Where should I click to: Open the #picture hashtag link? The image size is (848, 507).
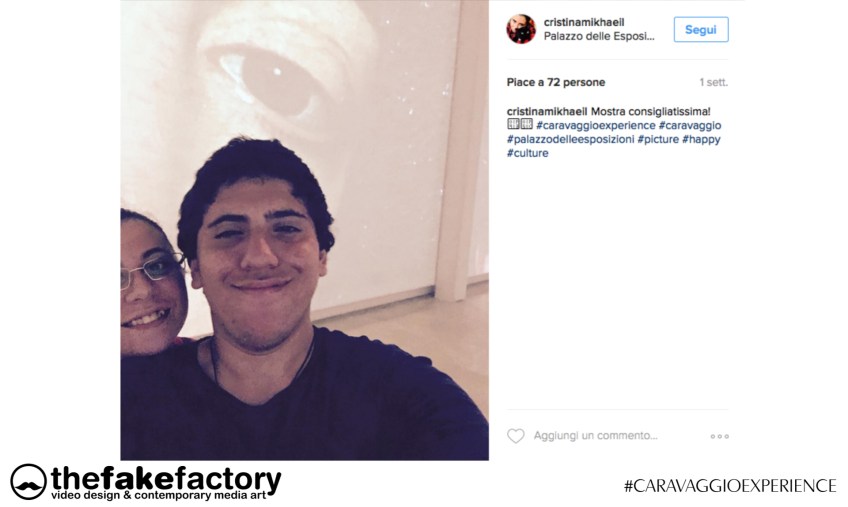coord(658,139)
